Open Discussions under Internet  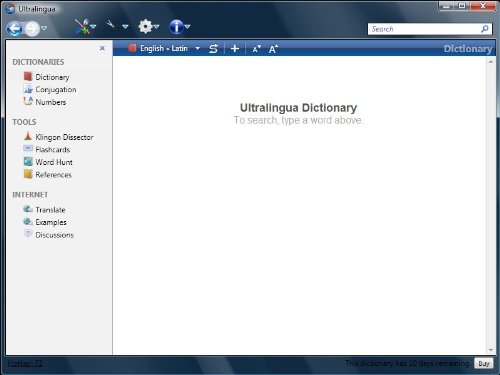click(55, 235)
